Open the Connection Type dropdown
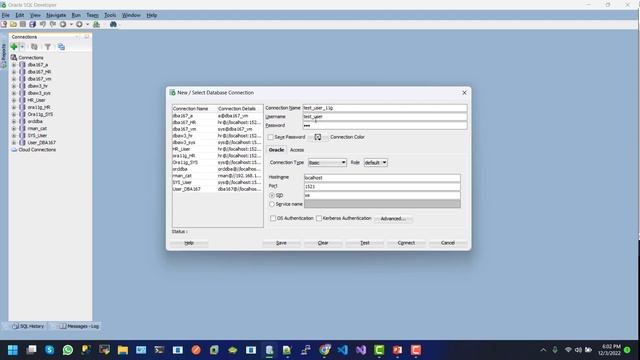The height and width of the screenshot is (360, 640). [327, 162]
